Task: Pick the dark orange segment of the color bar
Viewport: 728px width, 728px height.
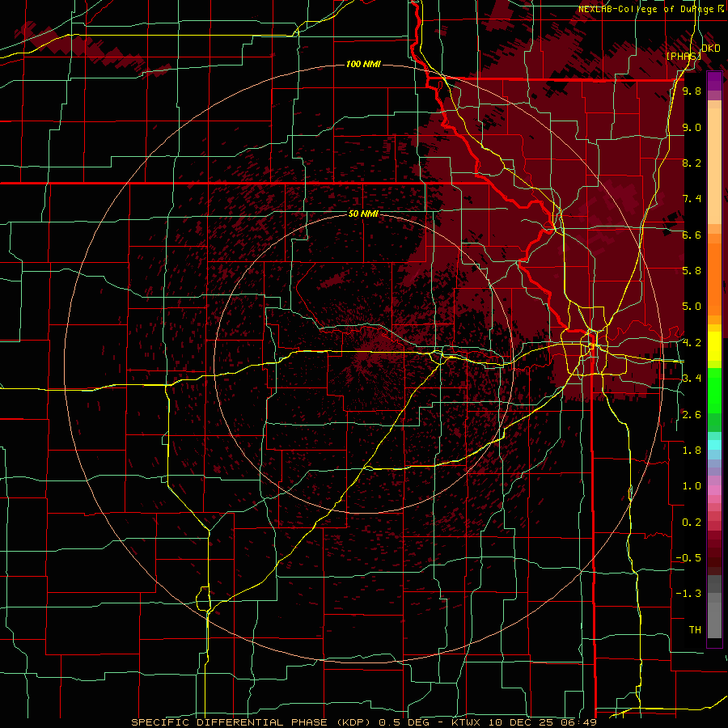Action: 714,278
